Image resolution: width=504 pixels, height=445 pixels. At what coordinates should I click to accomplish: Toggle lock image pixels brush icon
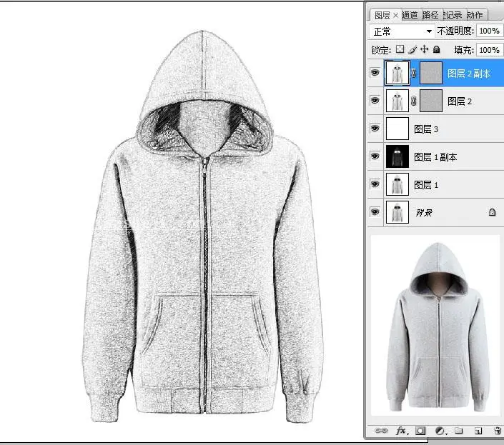[x=412, y=49]
